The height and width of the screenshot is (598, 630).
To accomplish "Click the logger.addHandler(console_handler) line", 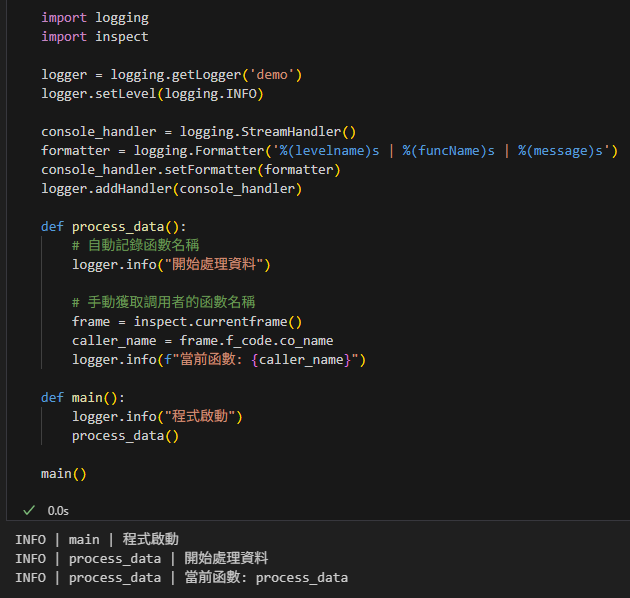I will [x=171, y=189].
